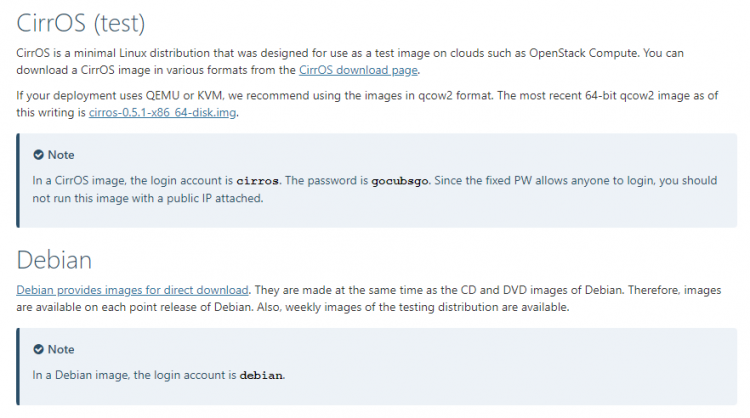Click the debian login account code text
750x418 pixels.
tap(261, 375)
